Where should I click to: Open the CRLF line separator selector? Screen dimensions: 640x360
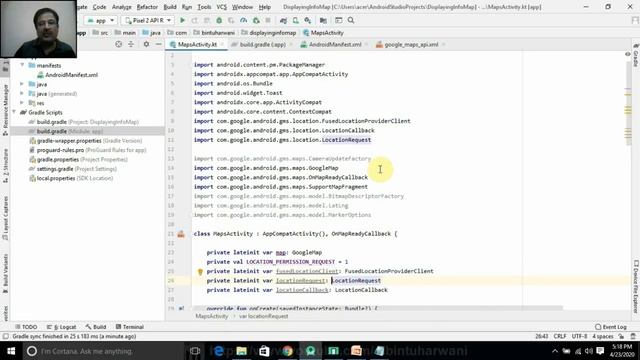560,336
